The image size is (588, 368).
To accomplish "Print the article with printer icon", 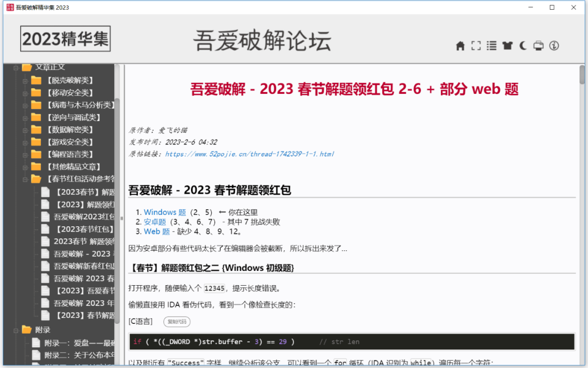I will tap(538, 46).
